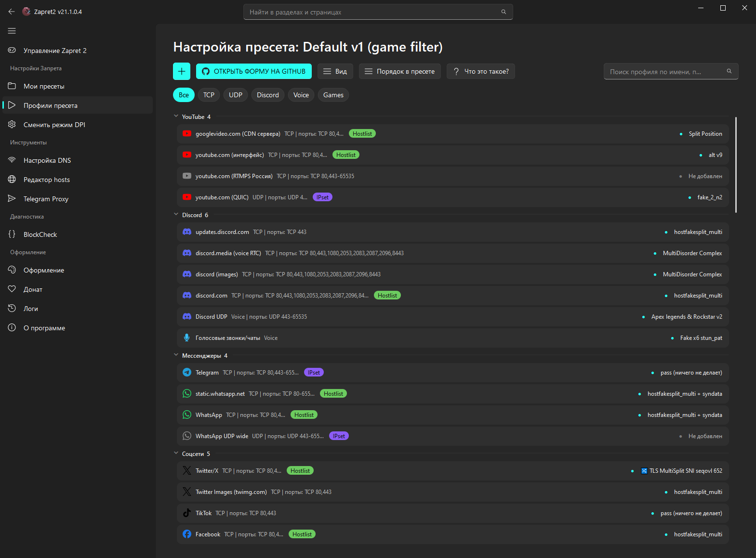Open the Вид view options dropdown

[335, 71]
